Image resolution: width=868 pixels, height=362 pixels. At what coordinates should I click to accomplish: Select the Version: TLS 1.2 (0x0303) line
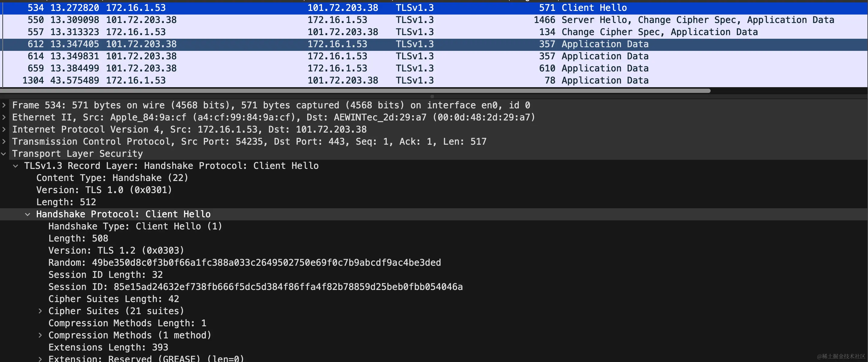point(116,250)
